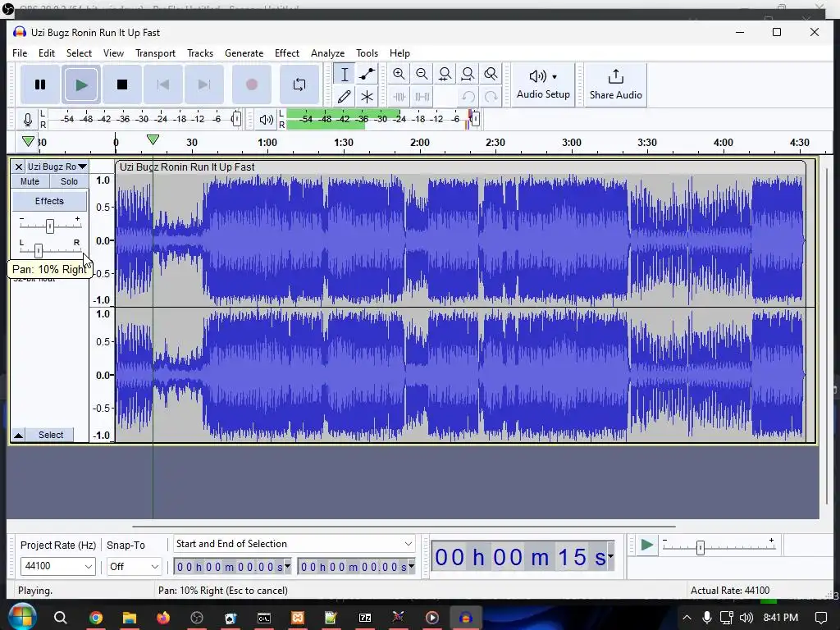Click Play-at-Speed green button
This screenshot has width=840, height=630.
click(646, 546)
